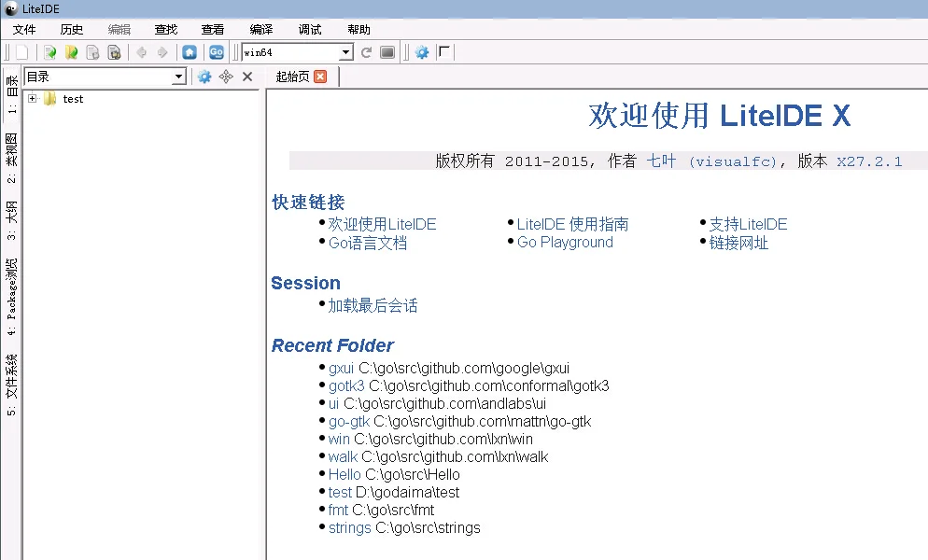Open recent folder strings
928x560 pixels.
(350, 528)
